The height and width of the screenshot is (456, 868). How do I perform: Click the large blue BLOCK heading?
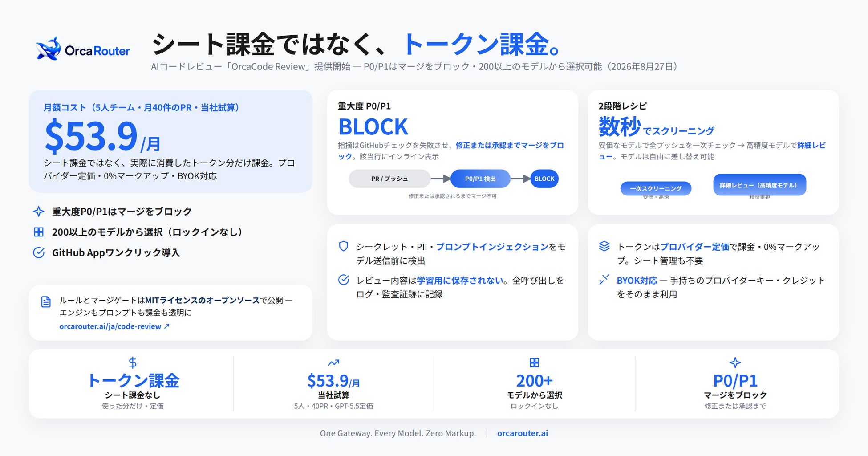373,126
